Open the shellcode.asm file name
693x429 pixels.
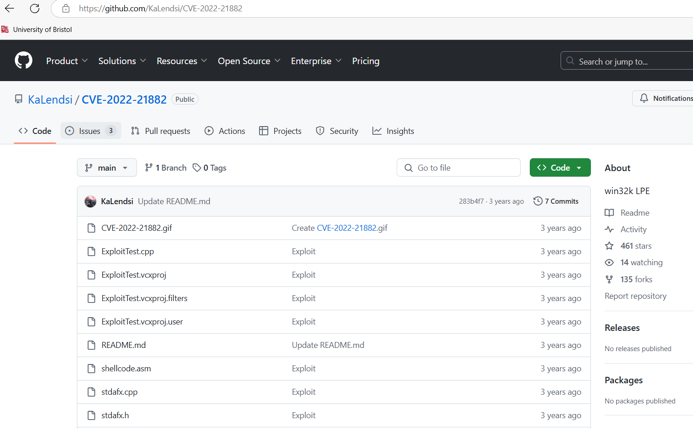126,368
